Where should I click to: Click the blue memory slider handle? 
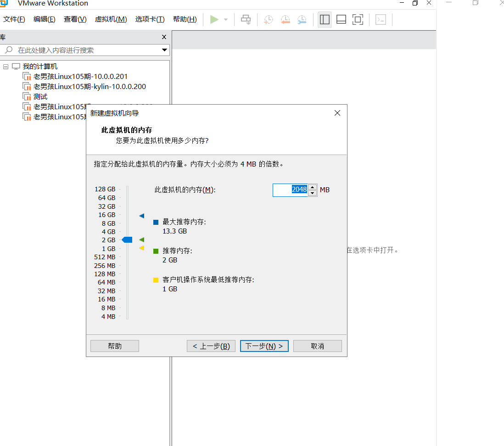(127, 240)
